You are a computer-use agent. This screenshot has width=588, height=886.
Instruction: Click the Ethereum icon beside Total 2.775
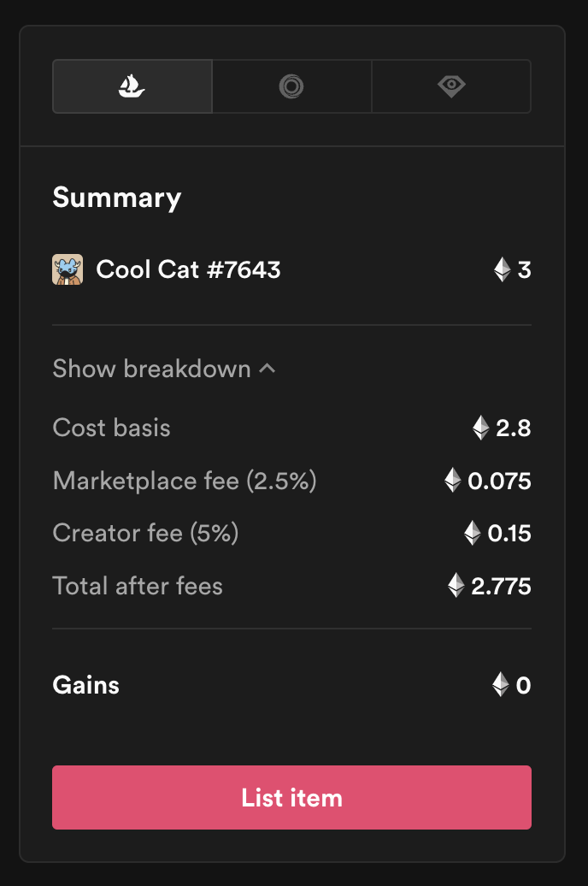click(x=456, y=585)
